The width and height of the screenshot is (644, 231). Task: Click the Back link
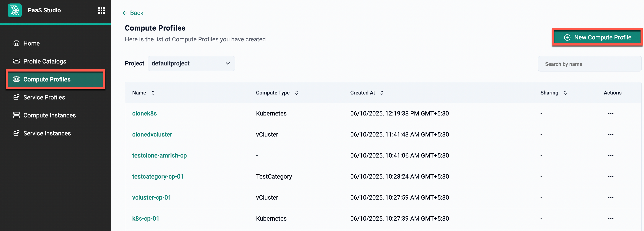133,13
